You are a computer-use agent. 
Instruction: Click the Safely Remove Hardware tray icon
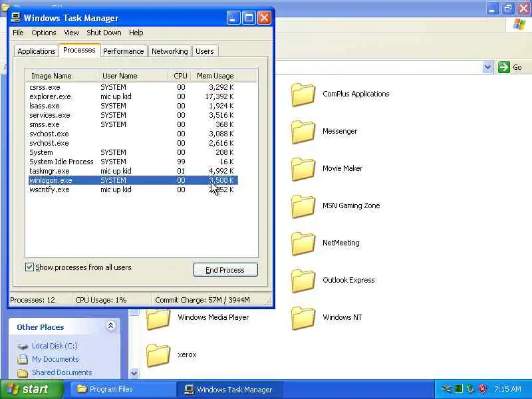tap(470, 389)
